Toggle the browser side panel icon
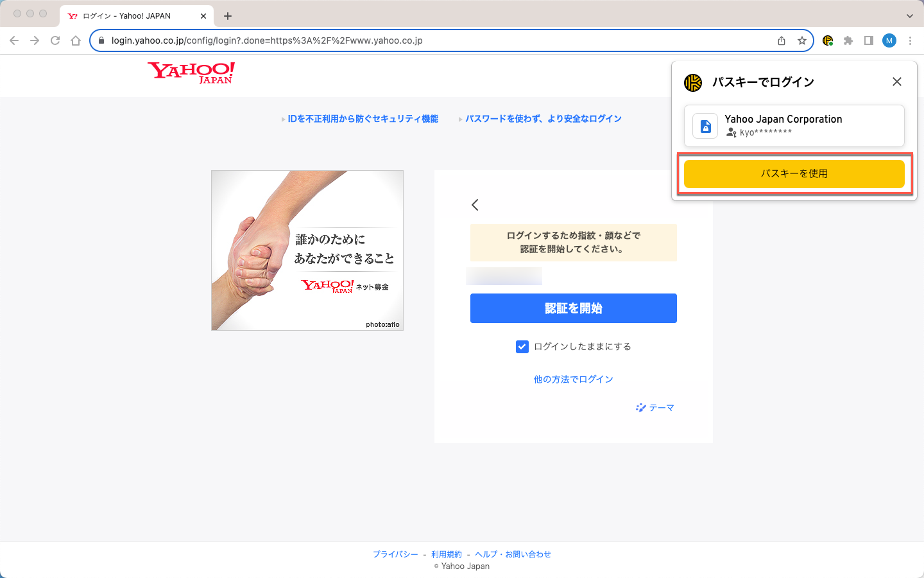This screenshot has width=924, height=578. click(869, 40)
